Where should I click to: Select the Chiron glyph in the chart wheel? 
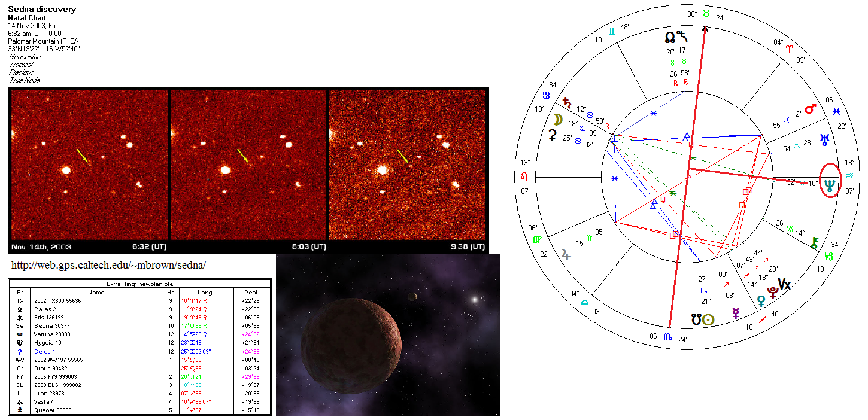pyautogui.click(x=814, y=243)
